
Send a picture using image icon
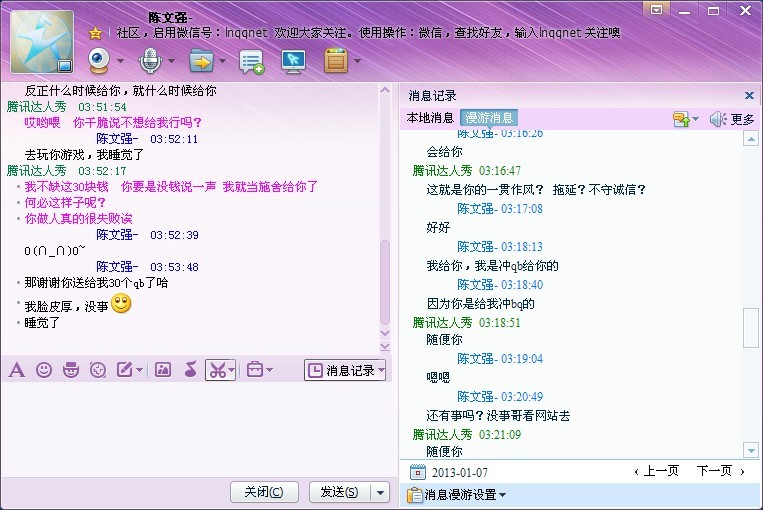click(x=163, y=370)
